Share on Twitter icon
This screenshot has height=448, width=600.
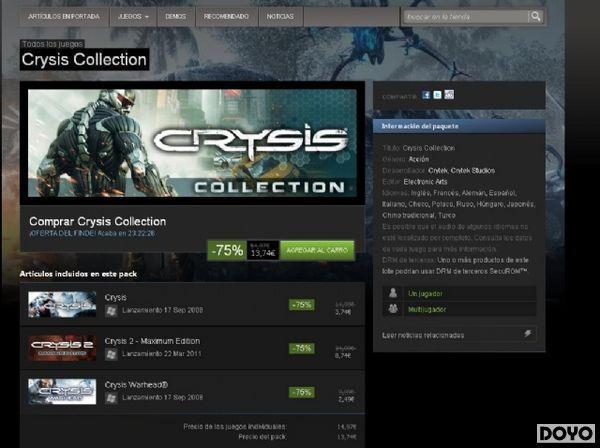click(x=437, y=95)
